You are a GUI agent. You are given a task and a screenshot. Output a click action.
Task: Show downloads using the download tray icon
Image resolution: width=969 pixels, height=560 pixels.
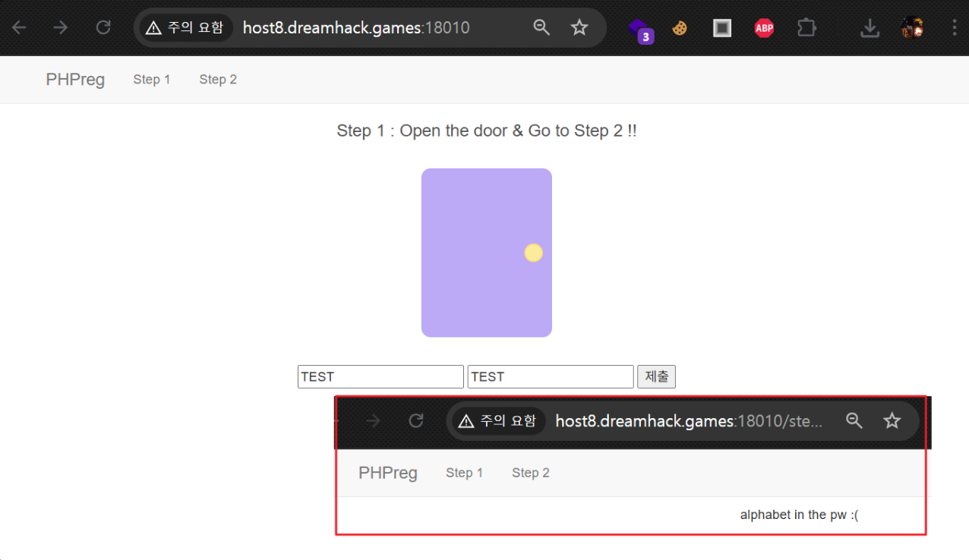(870, 28)
